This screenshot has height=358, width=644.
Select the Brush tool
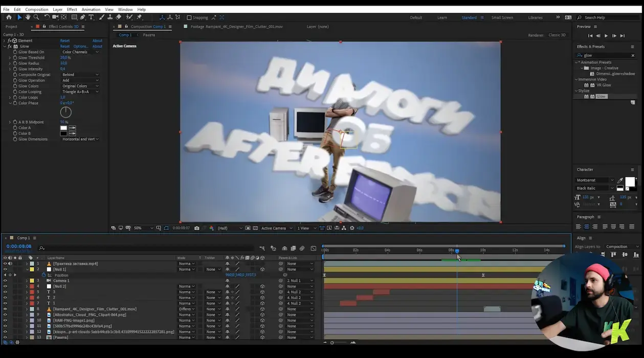coord(102,17)
